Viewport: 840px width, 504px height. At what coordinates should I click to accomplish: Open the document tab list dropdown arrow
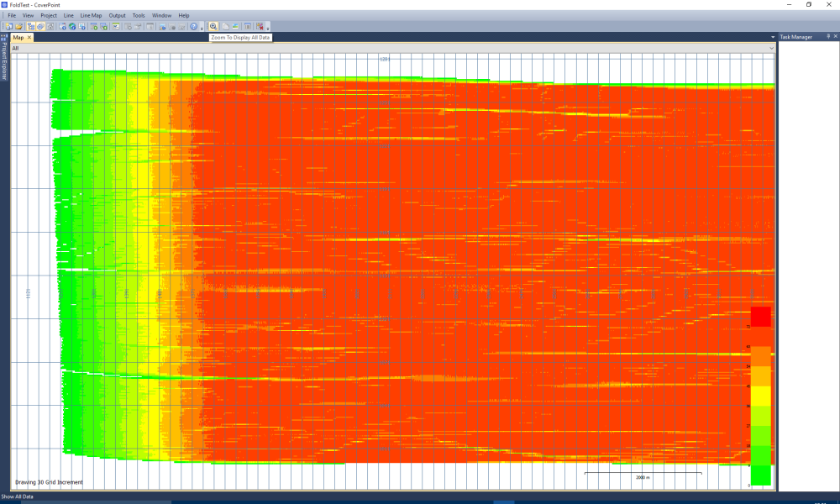point(772,38)
